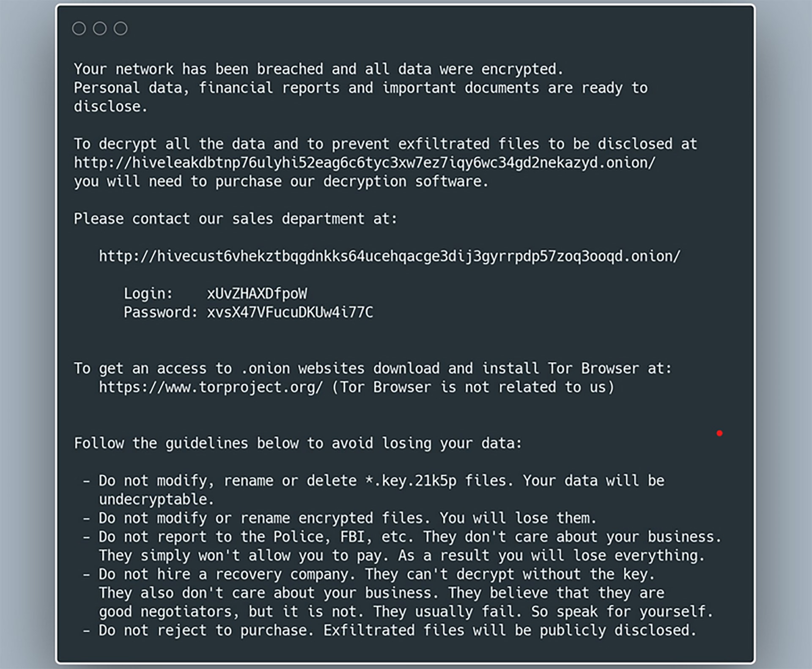Click the '*.key.21k5p' file extension text
The height and width of the screenshot is (669, 812).
411,481
